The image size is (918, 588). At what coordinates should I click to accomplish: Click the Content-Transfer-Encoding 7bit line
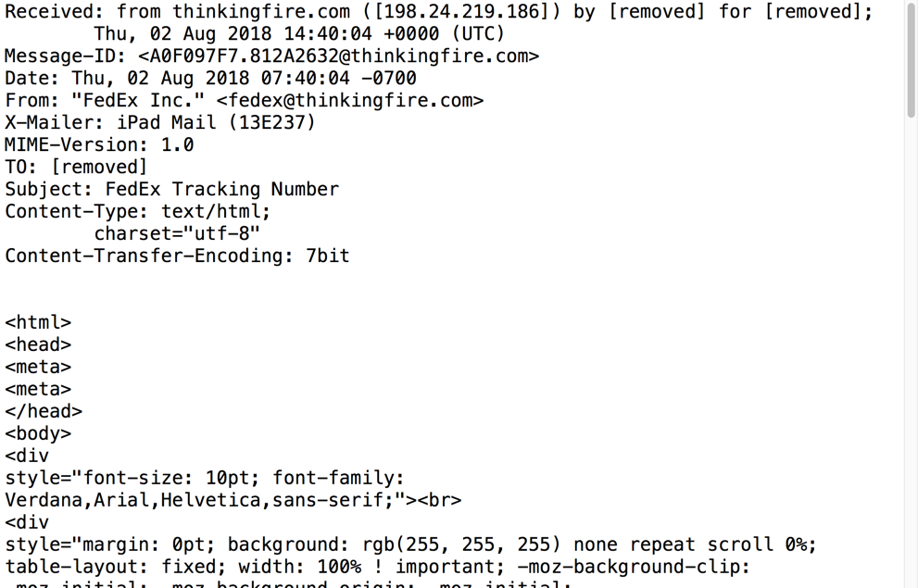click(177, 256)
